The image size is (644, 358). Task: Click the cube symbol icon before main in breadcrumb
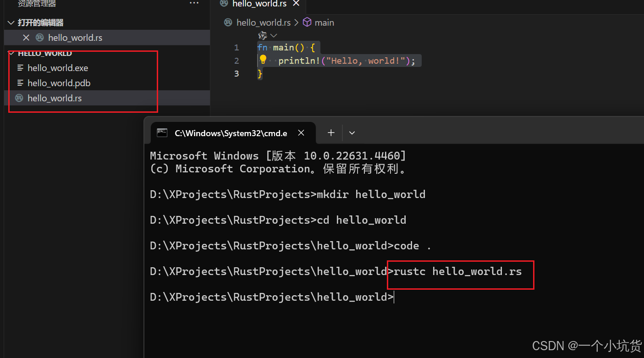307,22
